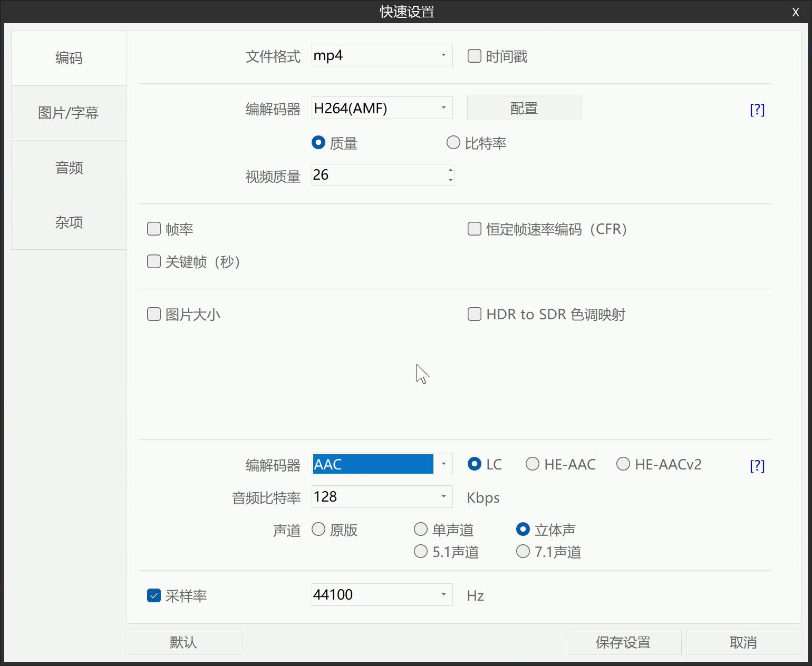Select the HE-AAC audio profile
The height and width of the screenshot is (666, 812).
[x=533, y=464]
